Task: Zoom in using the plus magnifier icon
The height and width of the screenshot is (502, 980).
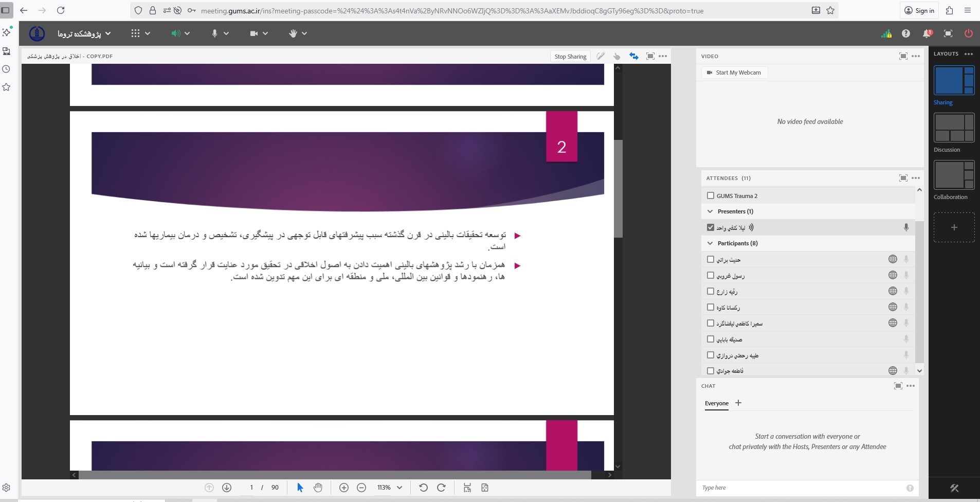Action: tap(344, 488)
